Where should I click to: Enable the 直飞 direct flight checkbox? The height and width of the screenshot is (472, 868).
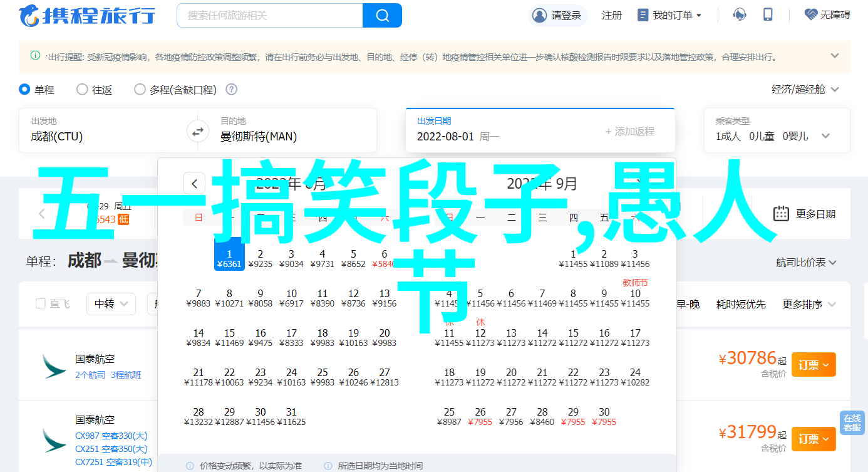[x=41, y=304]
